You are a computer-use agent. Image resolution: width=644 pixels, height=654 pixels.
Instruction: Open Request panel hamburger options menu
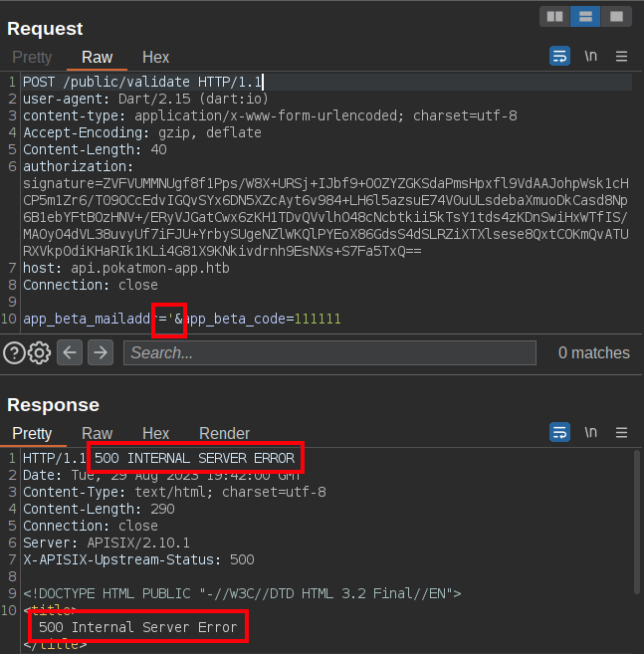click(x=622, y=57)
